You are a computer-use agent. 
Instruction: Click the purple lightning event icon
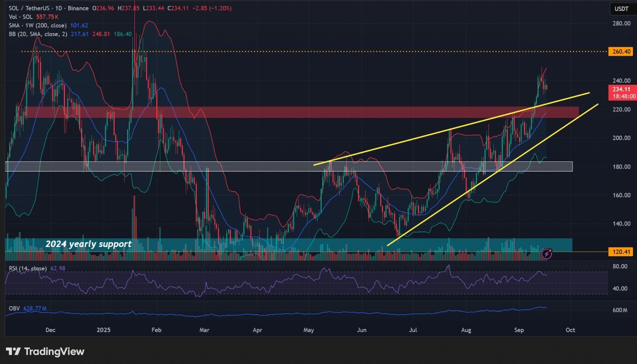pos(547,254)
